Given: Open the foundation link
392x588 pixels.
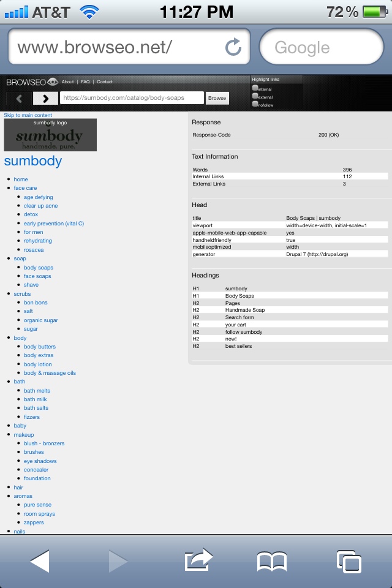Looking at the screenshot, I should (x=37, y=478).
